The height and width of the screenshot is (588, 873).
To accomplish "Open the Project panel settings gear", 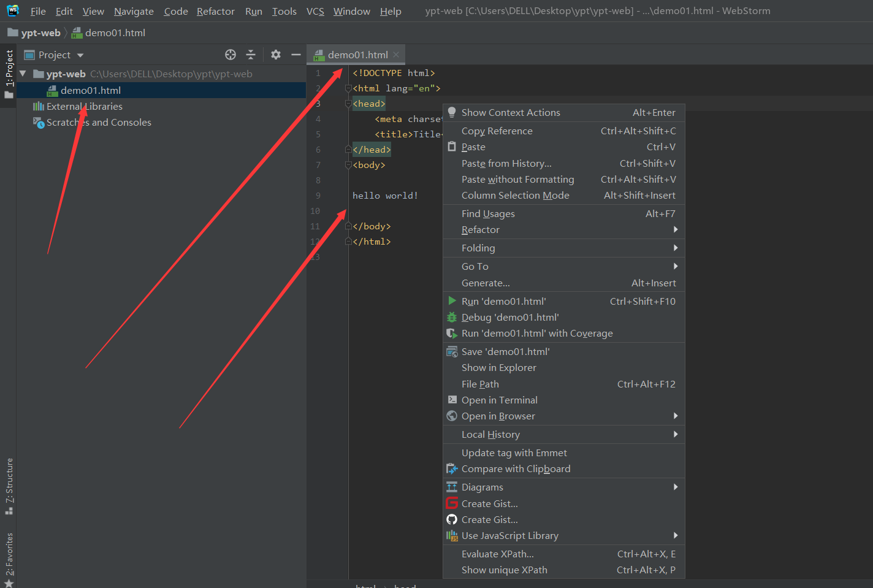I will click(275, 55).
